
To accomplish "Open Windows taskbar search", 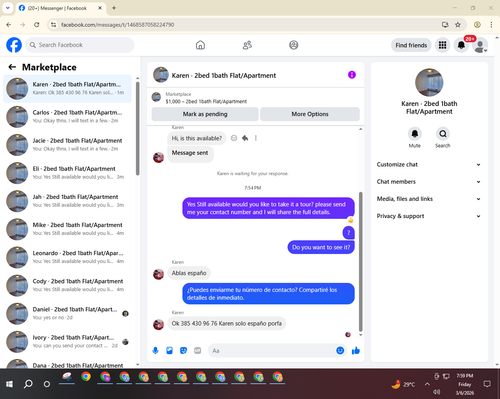I will (x=28, y=384).
